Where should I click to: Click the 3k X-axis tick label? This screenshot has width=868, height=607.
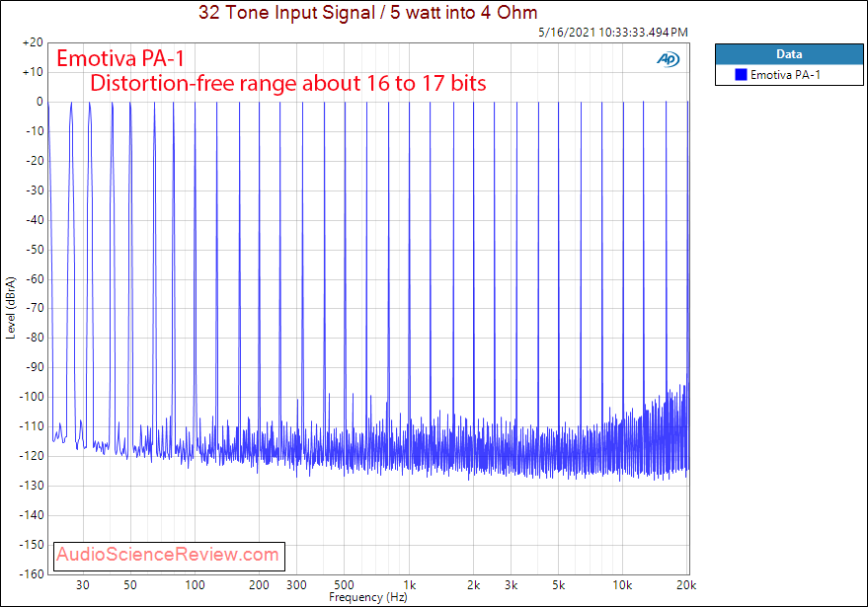tap(511, 585)
